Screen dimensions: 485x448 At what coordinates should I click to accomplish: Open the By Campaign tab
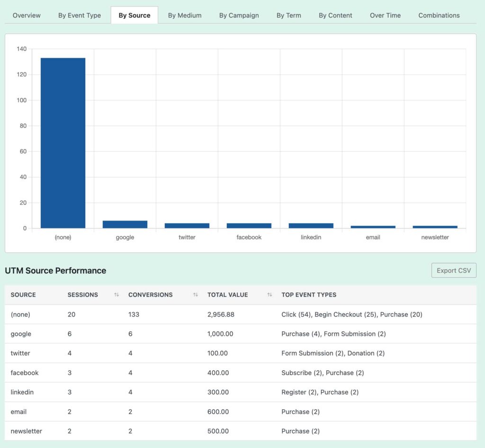point(239,15)
